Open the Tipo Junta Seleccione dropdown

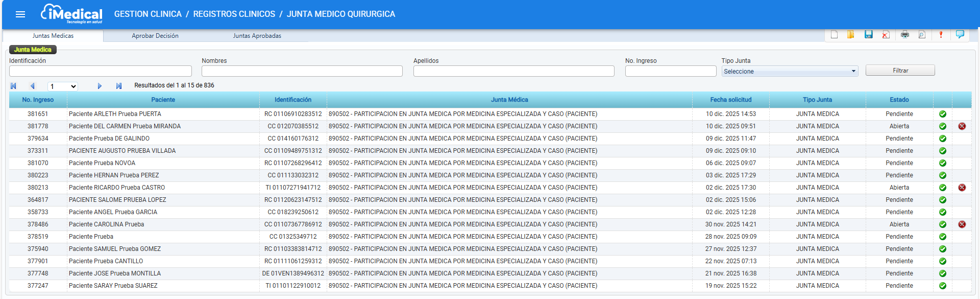pyautogui.click(x=790, y=72)
